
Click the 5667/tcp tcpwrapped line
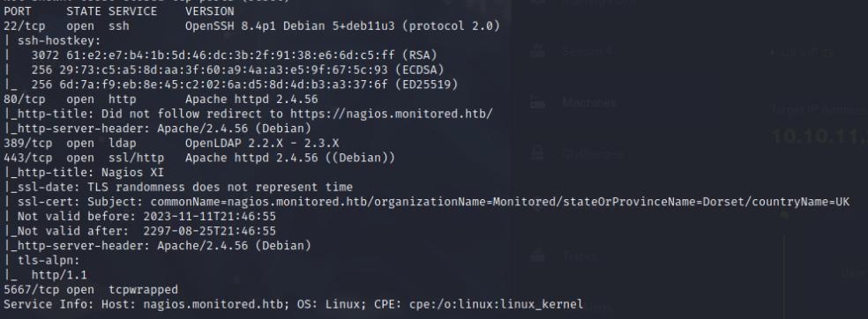(x=91, y=289)
